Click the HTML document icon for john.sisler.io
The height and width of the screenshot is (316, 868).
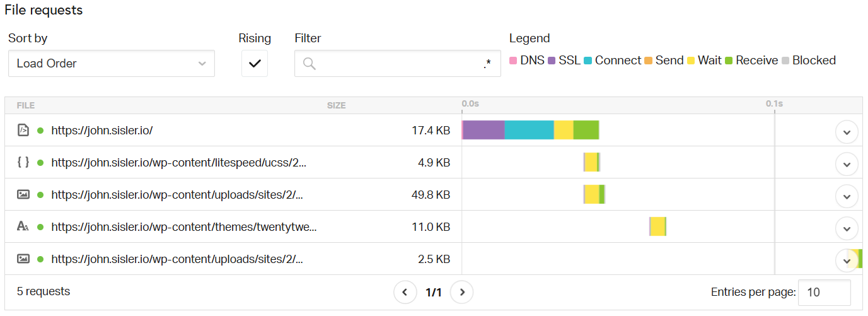tap(23, 131)
